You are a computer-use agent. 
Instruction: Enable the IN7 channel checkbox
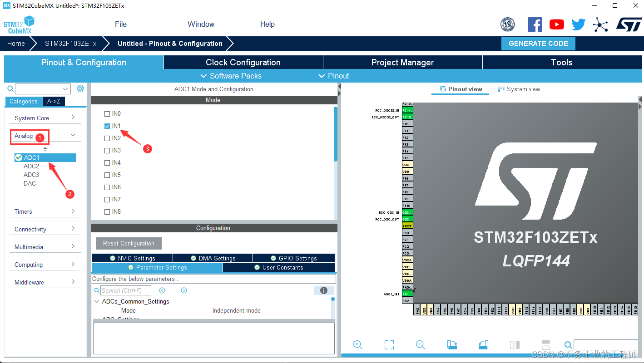[107, 200]
